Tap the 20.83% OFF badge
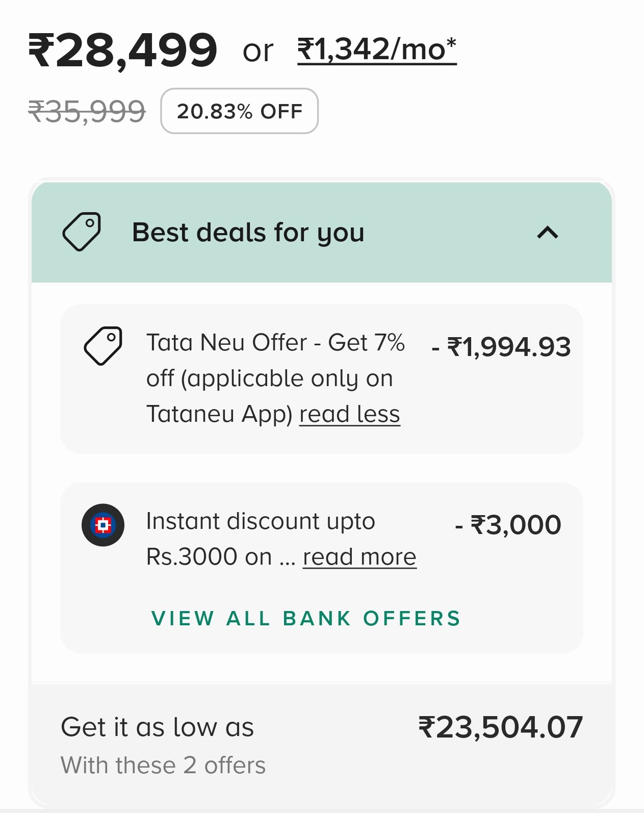This screenshot has width=644, height=813. click(x=239, y=111)
